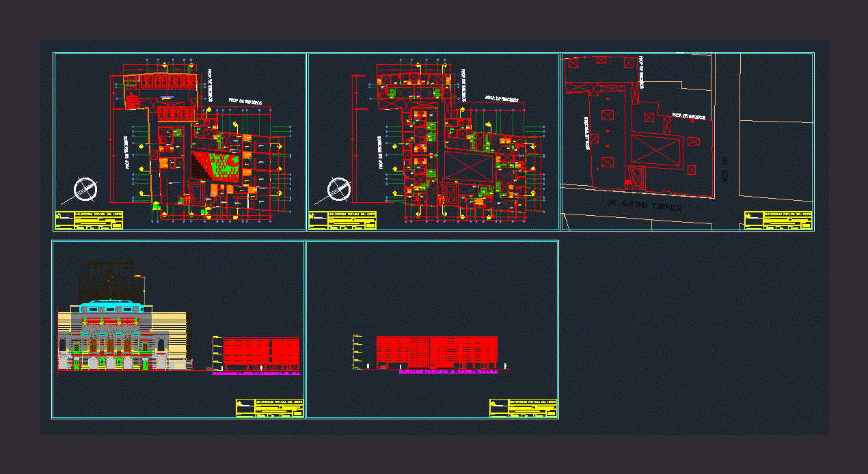Select the red principal elevation drawing
This screenshot has width=868, height=474.
click(437, 352)
